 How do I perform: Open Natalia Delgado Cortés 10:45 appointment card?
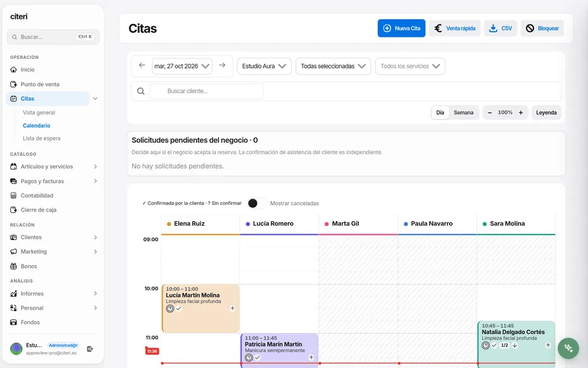tap(516, 343)
